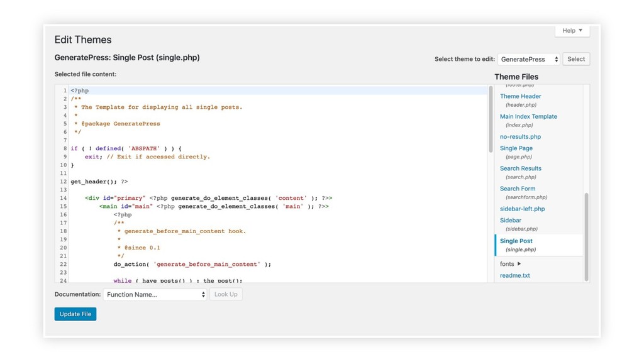Open the Function Name documentation dropdown
Screen dimensions: 644x362
155,294
